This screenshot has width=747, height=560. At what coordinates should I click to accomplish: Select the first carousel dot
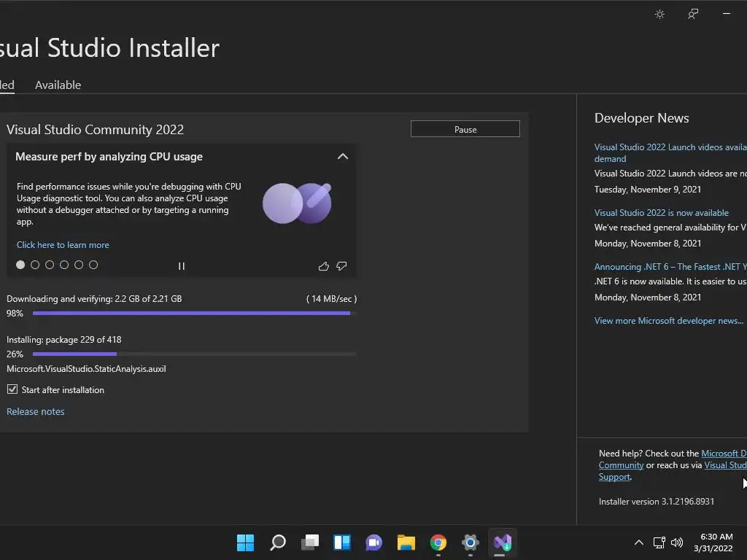tap(20, 265)
